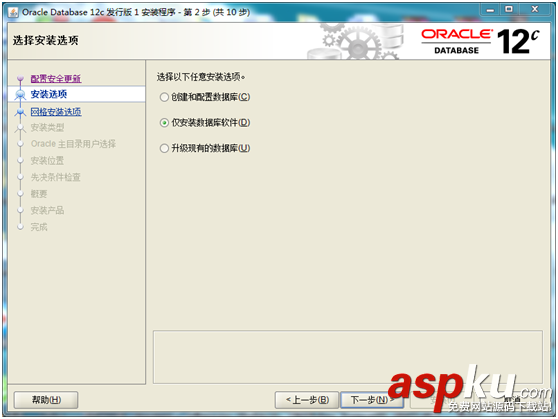Click the 选择以下任意安装选项 instruction text

tap(201, 77)
